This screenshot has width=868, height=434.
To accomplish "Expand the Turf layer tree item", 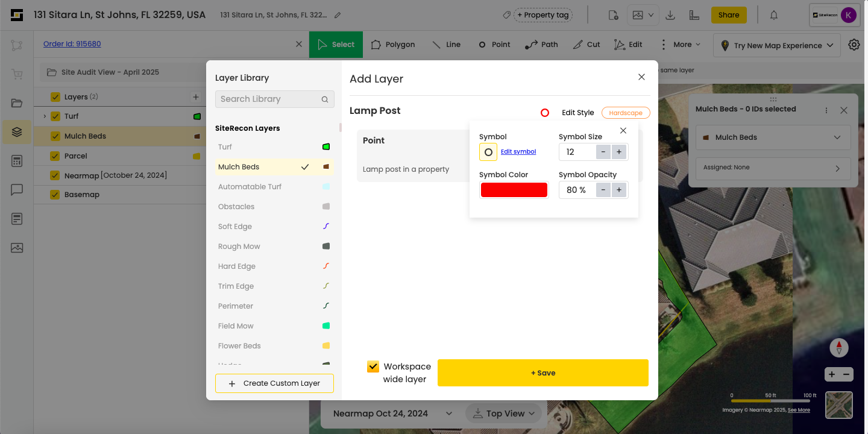I will click(x=45, y=116).
